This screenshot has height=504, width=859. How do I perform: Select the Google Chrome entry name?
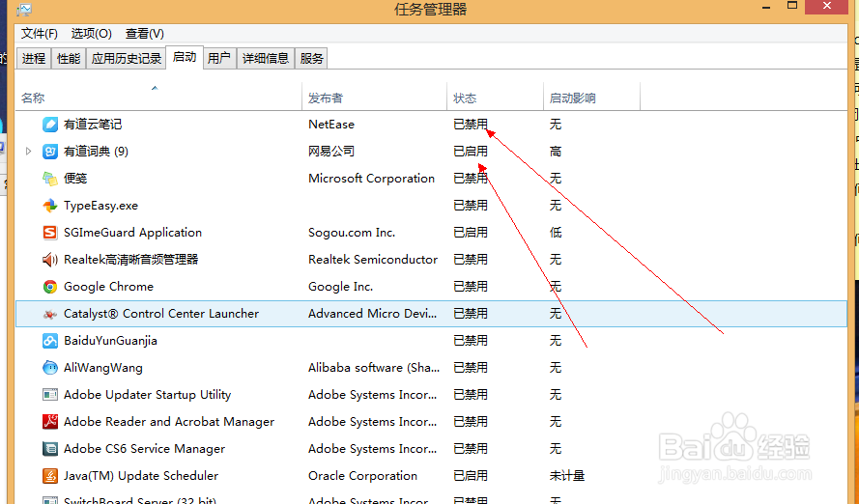(108, 287)
